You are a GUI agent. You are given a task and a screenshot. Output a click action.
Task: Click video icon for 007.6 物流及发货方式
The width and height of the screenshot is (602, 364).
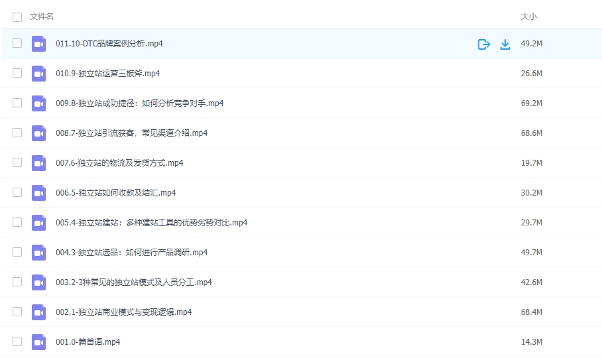coord(38,163)
